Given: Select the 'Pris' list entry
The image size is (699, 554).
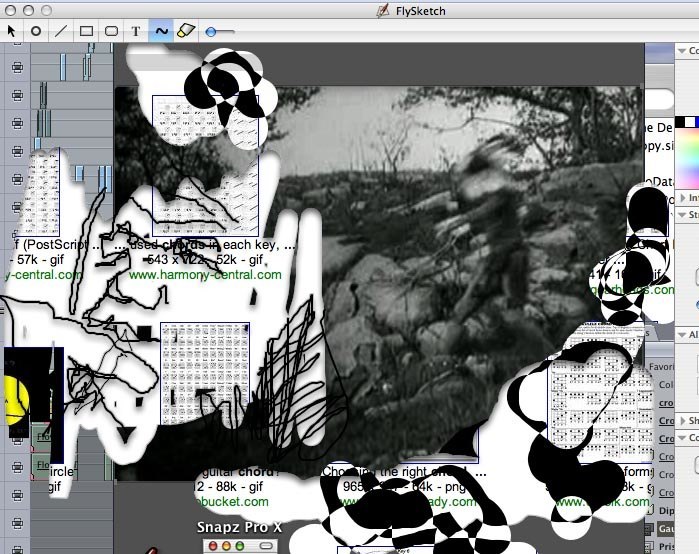Looking at the screenshot, I should click(x=666, y=546).
